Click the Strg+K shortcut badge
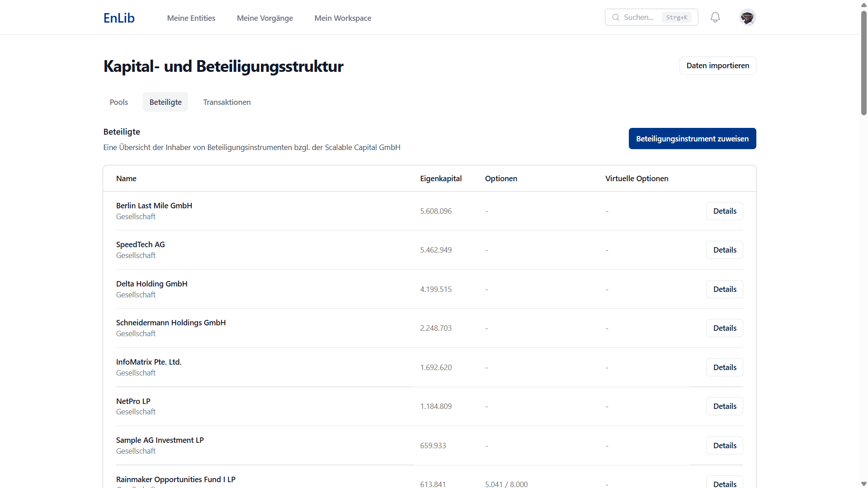 click(x=676, y=17)
